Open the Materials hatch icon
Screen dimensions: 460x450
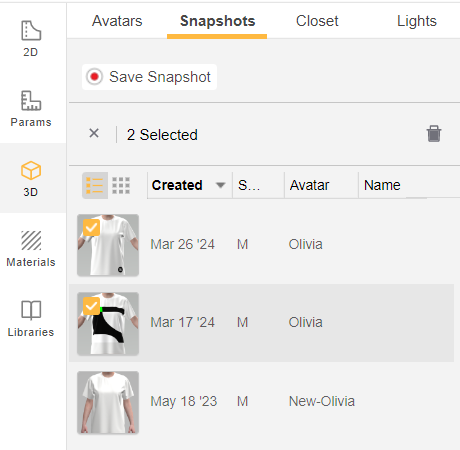point(31,240)
